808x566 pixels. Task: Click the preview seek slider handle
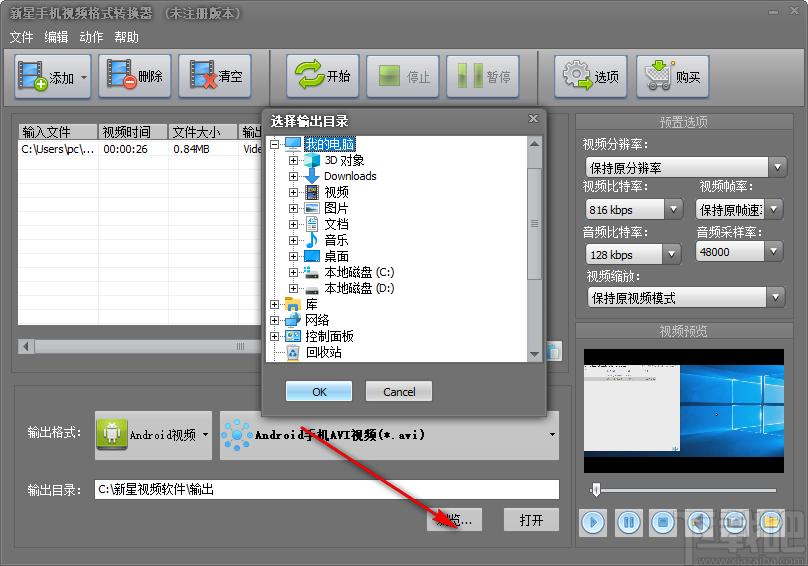[596, 490]
